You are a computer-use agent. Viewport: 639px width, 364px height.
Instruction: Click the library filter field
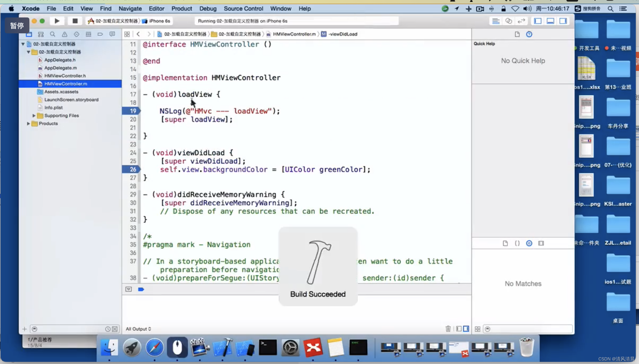[x=528, y=329]
